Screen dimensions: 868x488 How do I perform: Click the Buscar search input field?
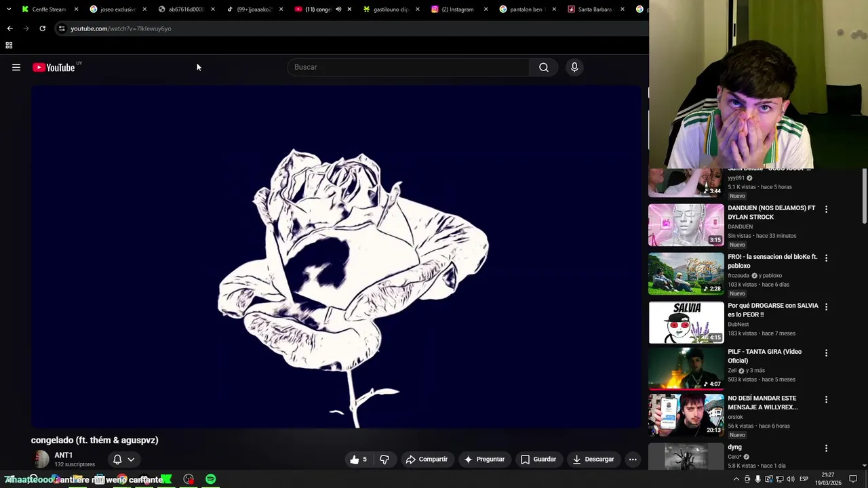409,67
